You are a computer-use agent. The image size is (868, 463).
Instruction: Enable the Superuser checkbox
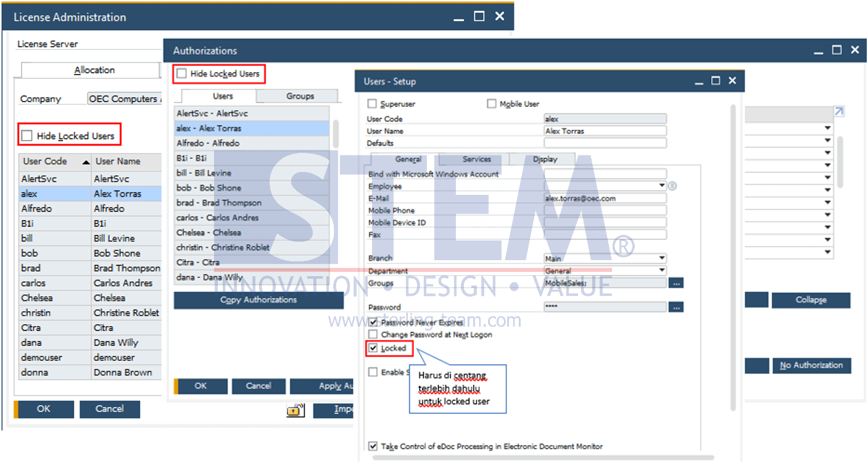coord(372,104)
